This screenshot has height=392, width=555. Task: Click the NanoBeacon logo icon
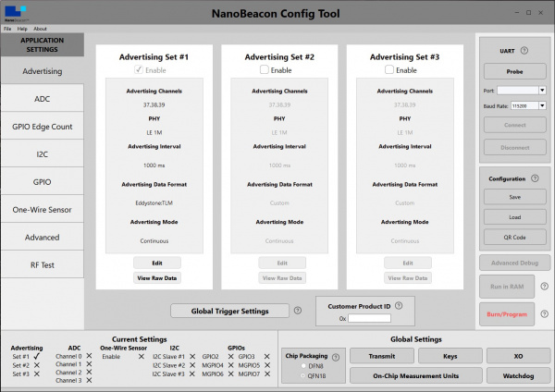click(16, 13)
